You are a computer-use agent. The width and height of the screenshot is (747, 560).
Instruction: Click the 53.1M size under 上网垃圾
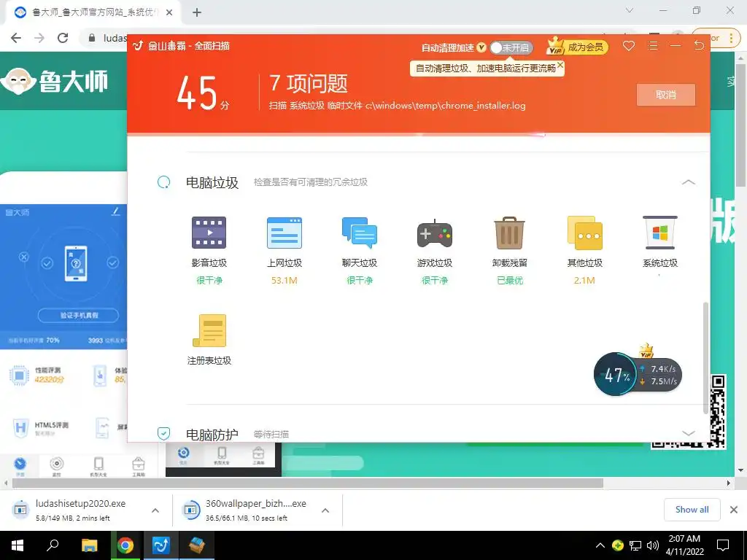click(285, 281)
